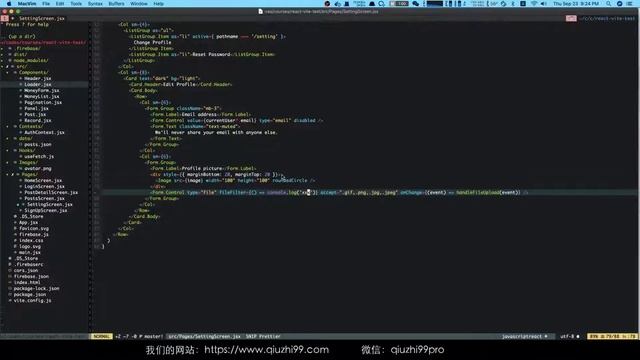Open the Edit menu

60,4
